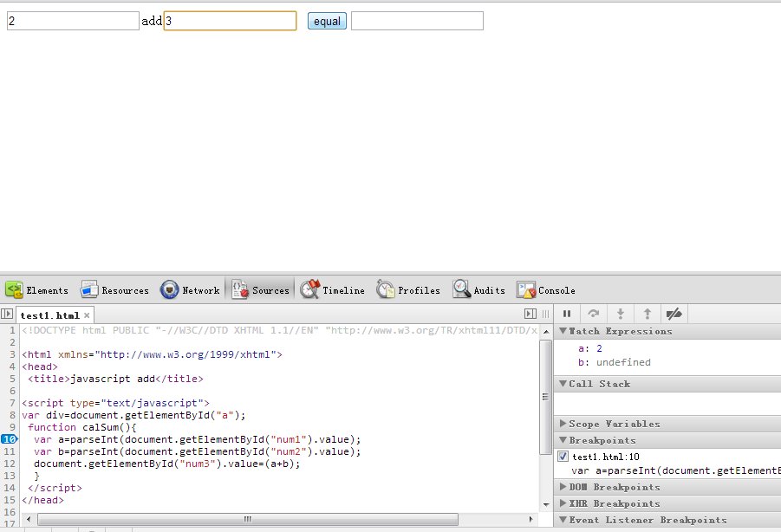Expand the DOM Breakpoints section

coord(563,487)
